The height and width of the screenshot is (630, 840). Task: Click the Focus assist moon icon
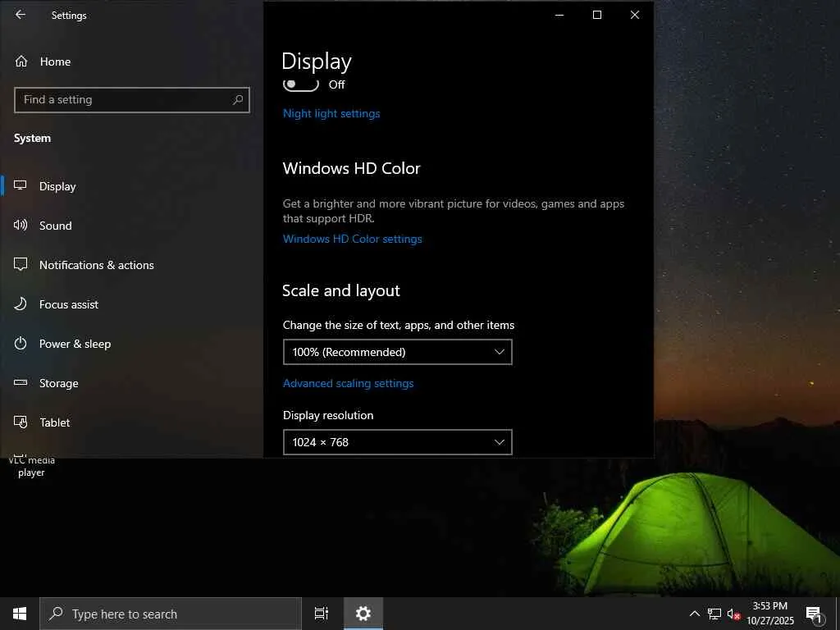tap(21, 304)
